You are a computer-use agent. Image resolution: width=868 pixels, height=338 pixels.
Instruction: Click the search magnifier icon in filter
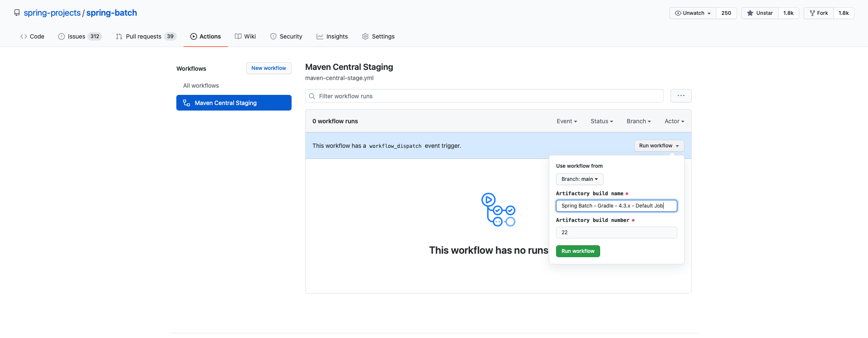coord(312,96)
